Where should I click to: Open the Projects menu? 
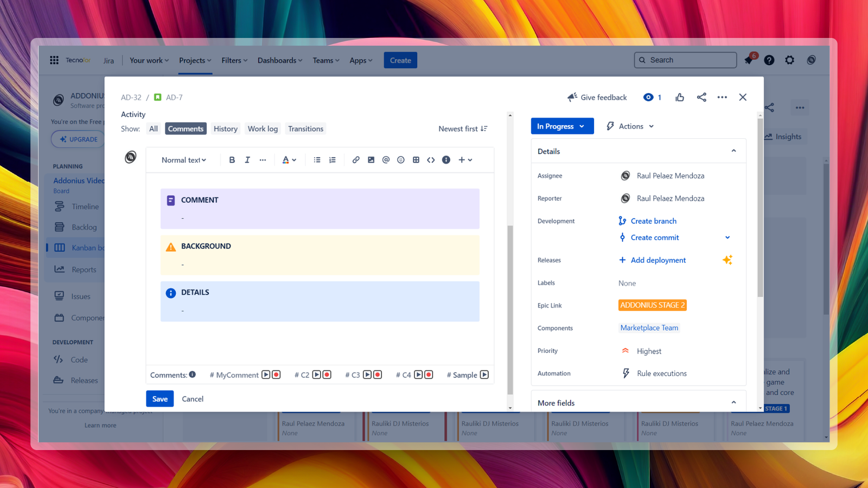tap(195, 60)
